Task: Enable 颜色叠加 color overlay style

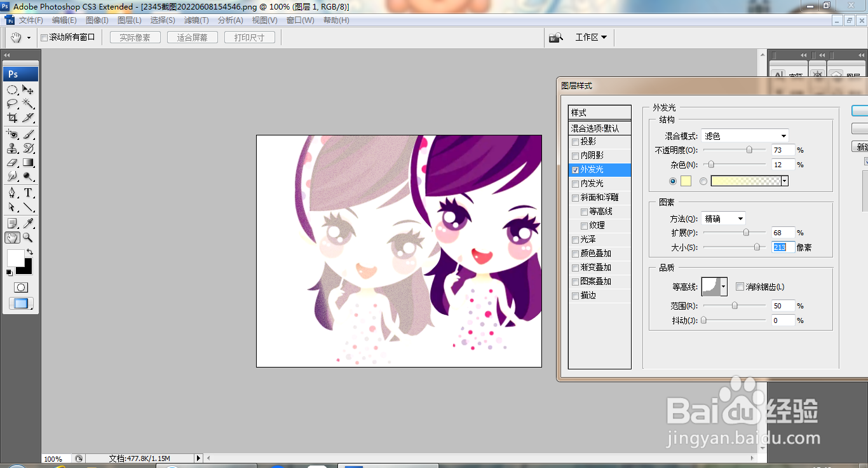Action: (x=576, y=254)
